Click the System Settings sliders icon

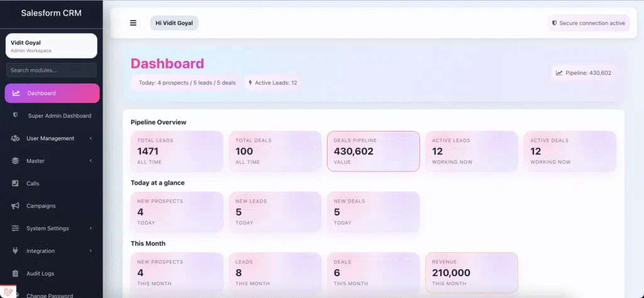(x=16, y=228)
